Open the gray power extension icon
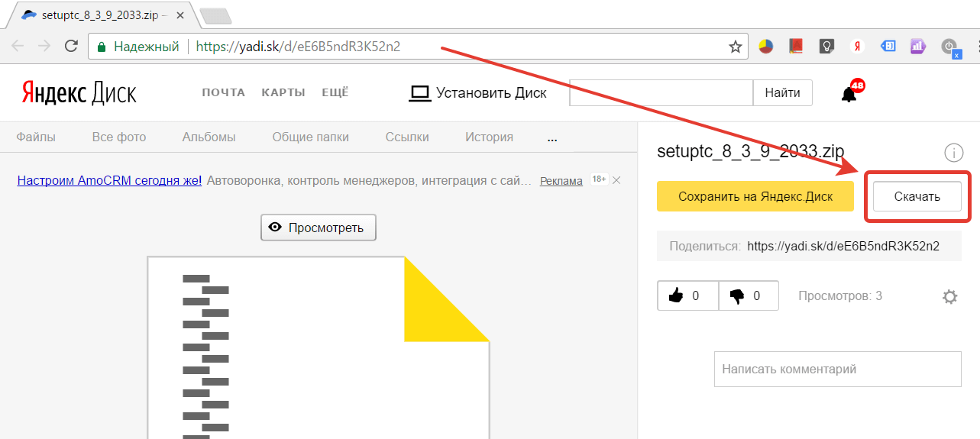This screenshot has height=439, width=980. pos(950,47)
